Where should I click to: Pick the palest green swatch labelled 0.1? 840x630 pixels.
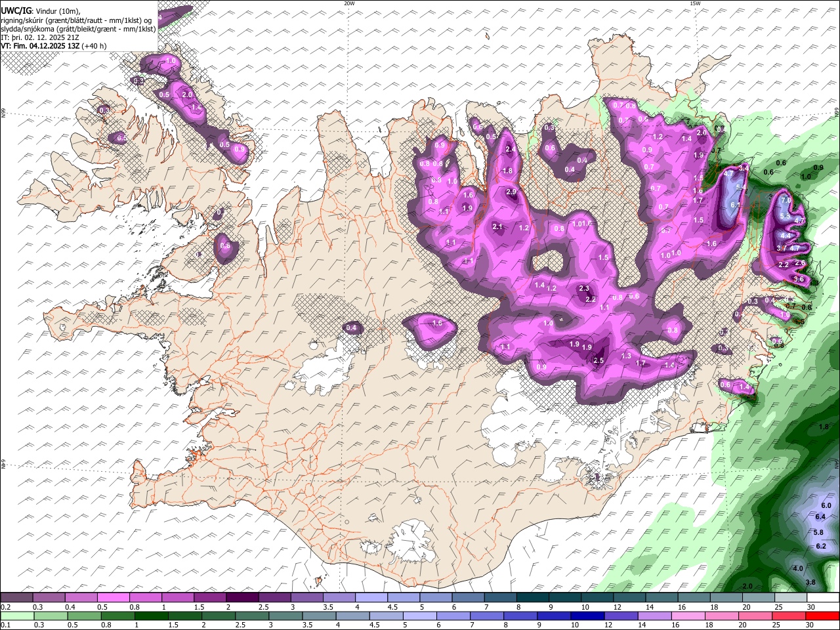click(x=18, y=616)
